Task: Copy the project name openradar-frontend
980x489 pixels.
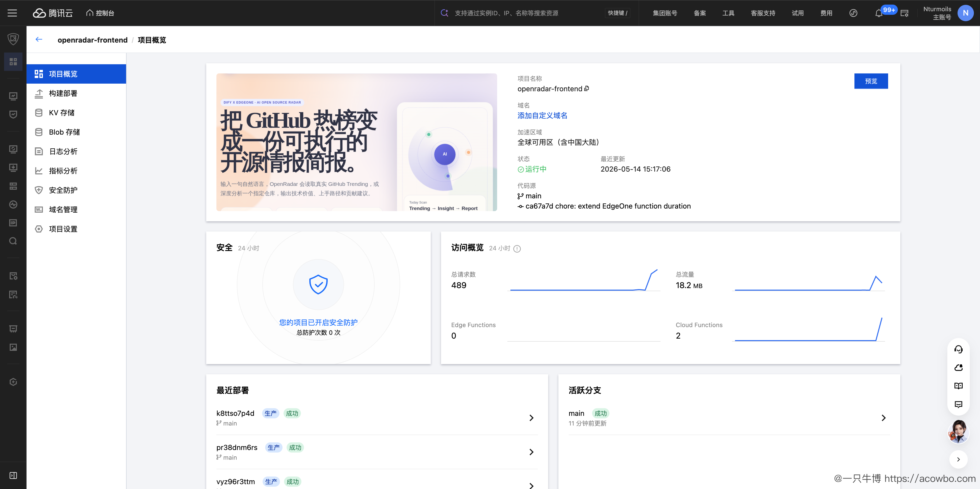Action: point(586,88)
